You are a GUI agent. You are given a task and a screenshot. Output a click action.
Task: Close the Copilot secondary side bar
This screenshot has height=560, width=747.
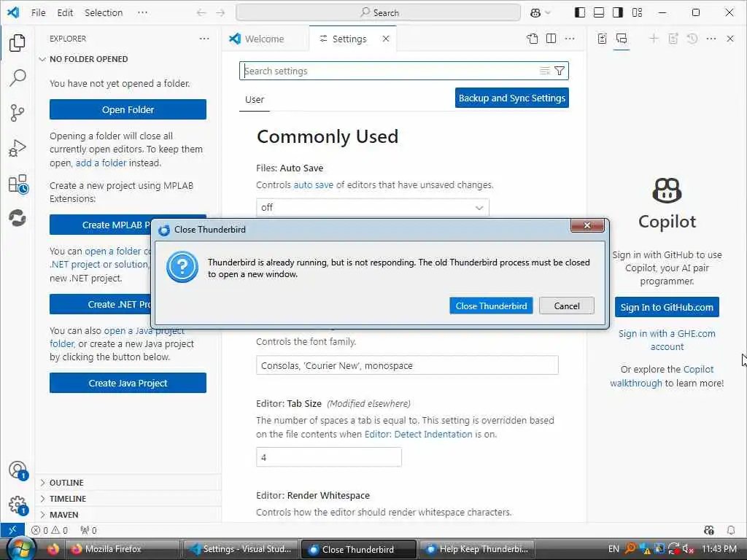click(730, 39)
